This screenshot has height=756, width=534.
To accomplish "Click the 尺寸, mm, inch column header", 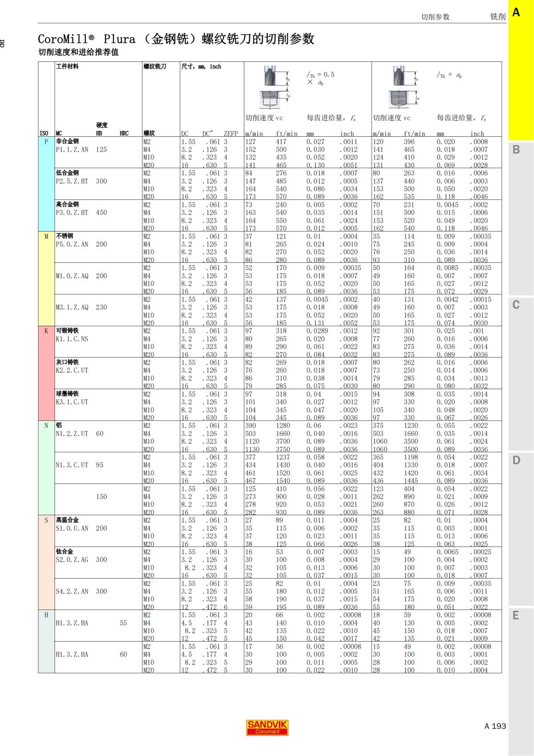I will pyautogui.click(x=201, y=66).
